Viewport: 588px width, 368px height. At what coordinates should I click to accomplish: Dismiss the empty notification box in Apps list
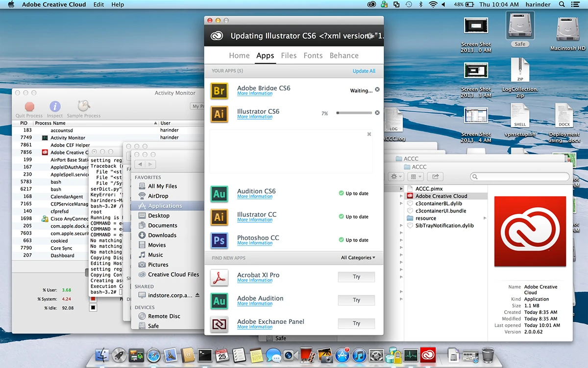[369, 134]
